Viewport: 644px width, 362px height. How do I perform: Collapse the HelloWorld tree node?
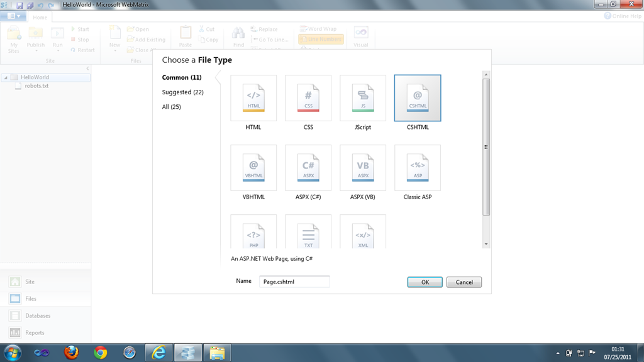pos(6,77)
